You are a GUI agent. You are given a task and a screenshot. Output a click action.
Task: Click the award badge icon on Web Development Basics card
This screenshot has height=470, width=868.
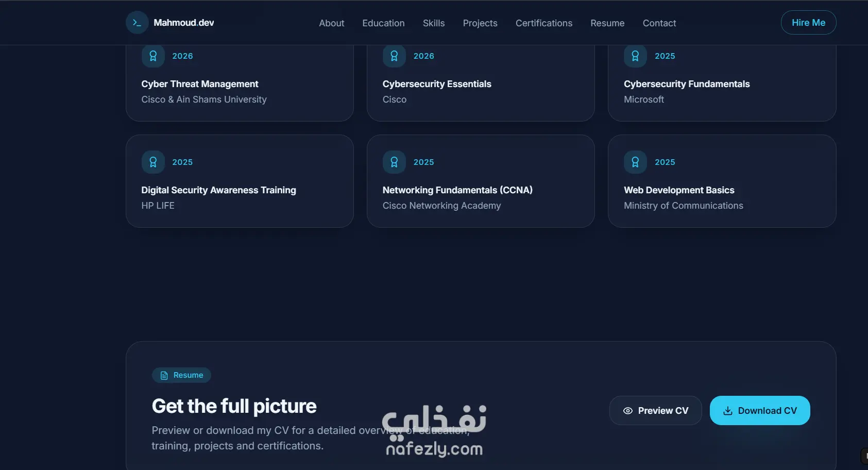point(635,162)
